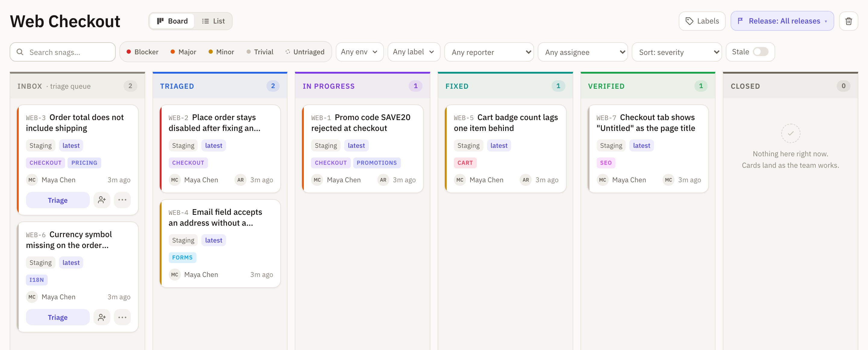Expand the Release: All releases selector
The width and height of the screenshot is (868, 350).
pos(782,21)
